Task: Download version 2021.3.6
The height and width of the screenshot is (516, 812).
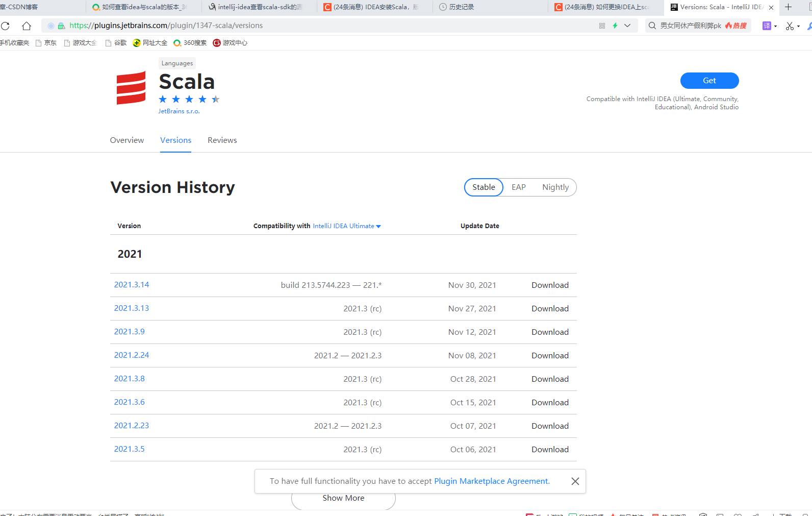Action: click(x=550, y=403)
